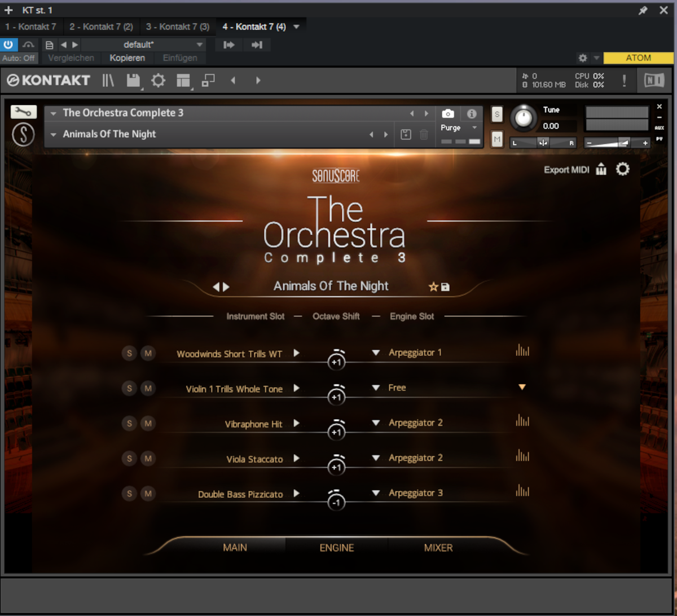The width and height of the screenshot is (677, 616).
Task: Open the Arpeggiator 1 engine slot dropdown
Action: [376, 353]
